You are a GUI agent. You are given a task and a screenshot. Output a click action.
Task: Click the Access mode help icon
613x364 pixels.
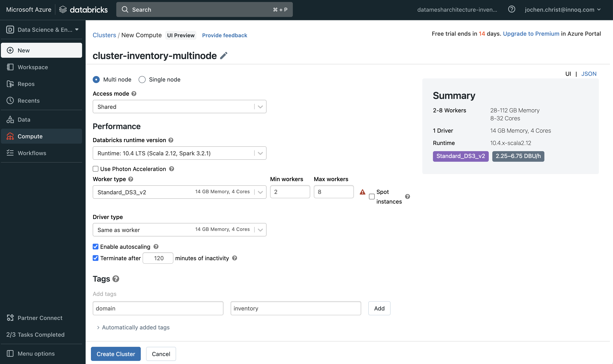pos(134,94)
